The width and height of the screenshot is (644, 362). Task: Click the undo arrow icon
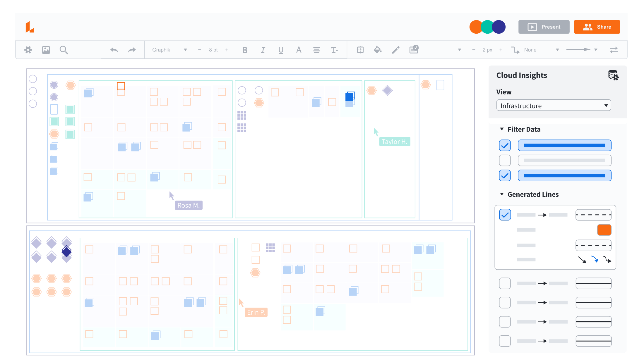[114, 50]
